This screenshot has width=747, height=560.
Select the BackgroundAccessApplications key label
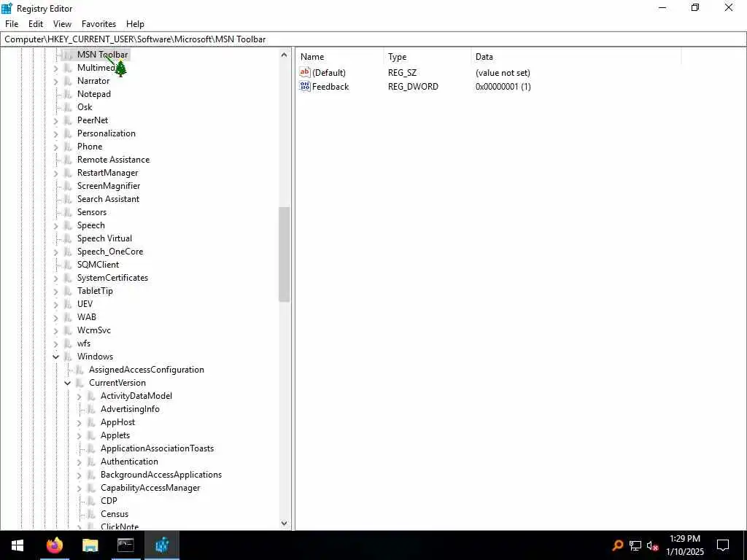[x=161, y=475]
